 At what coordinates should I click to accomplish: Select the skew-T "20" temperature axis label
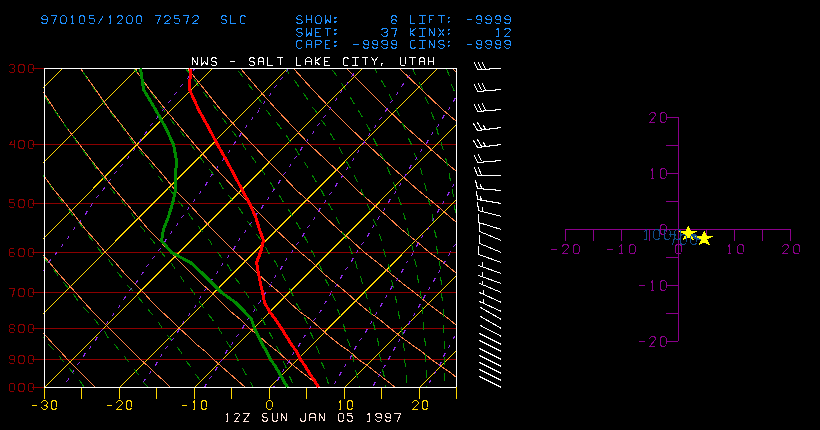pyautogui.click(x=420, y=405)
